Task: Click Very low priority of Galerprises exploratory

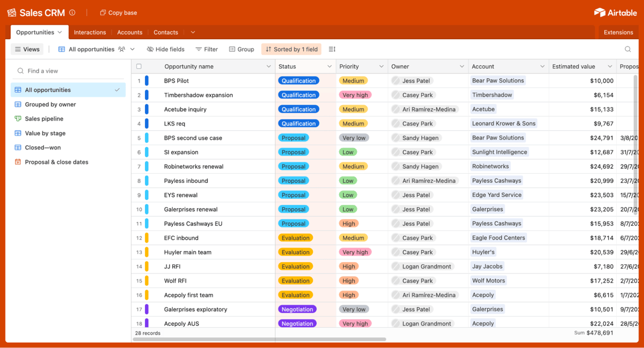Action: coord(354,309)
